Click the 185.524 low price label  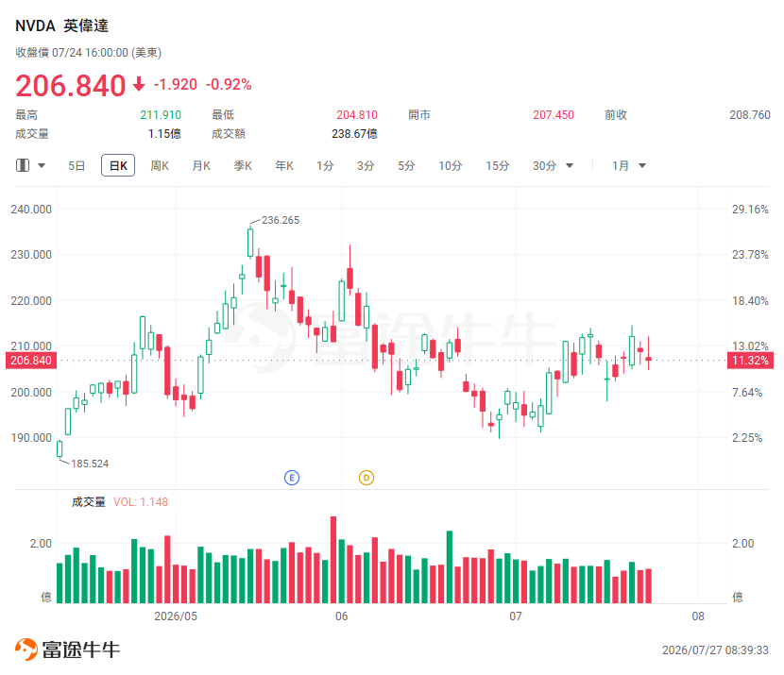pos(90,464)
